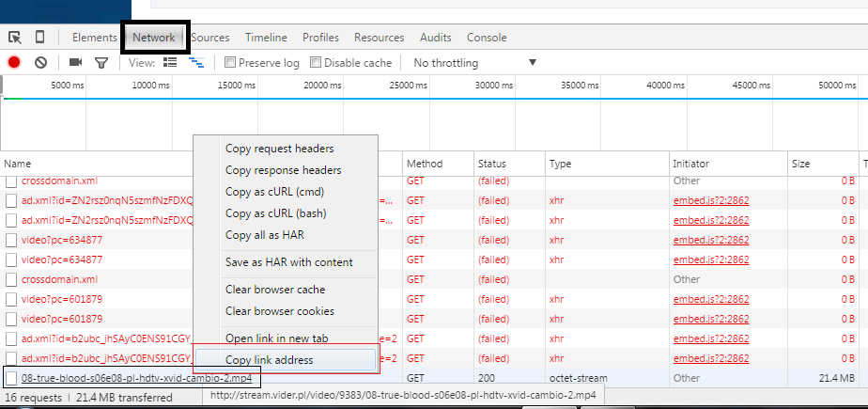The height and width of the screenshot is (409, 868).
Task: Click the 25000 ms timeline marker
Action: click(409, 86)
